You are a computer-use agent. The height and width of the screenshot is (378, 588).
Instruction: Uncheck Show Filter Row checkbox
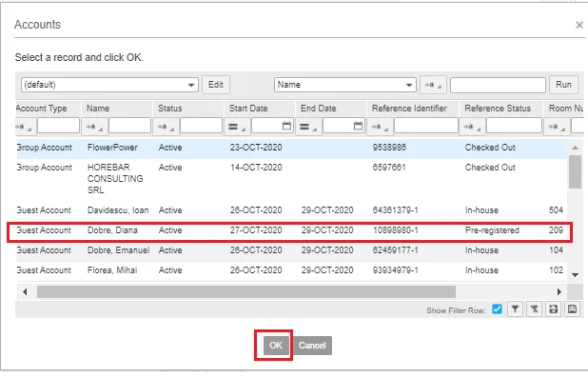click(x=497, y=308)
